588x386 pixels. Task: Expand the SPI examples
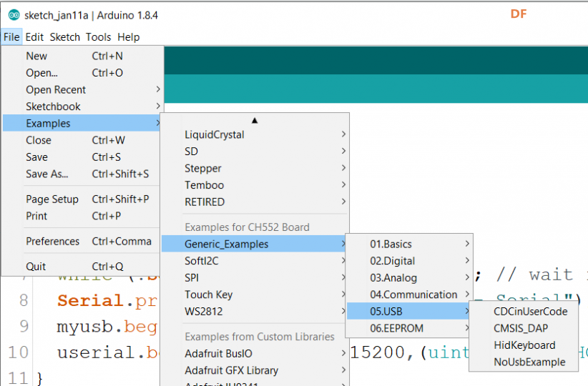tap(255, 277)
